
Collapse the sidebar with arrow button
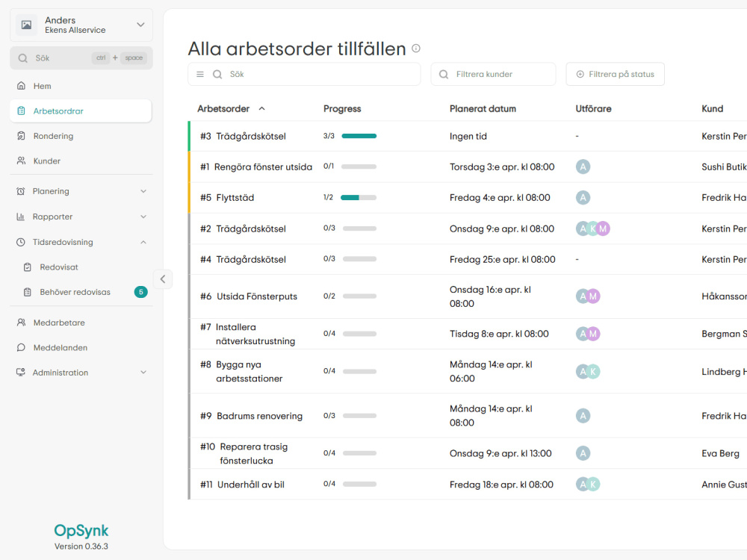163,279
